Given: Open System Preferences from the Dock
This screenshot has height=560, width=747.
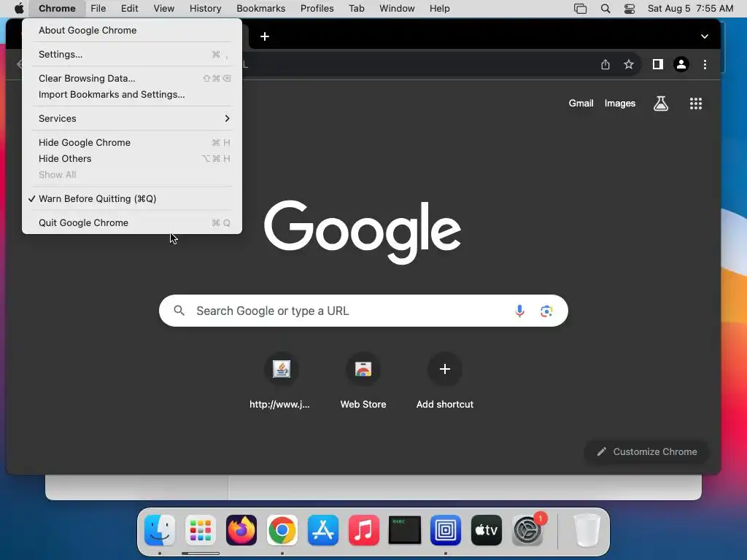Looking at the screenshot, I should tap(527, 530).
